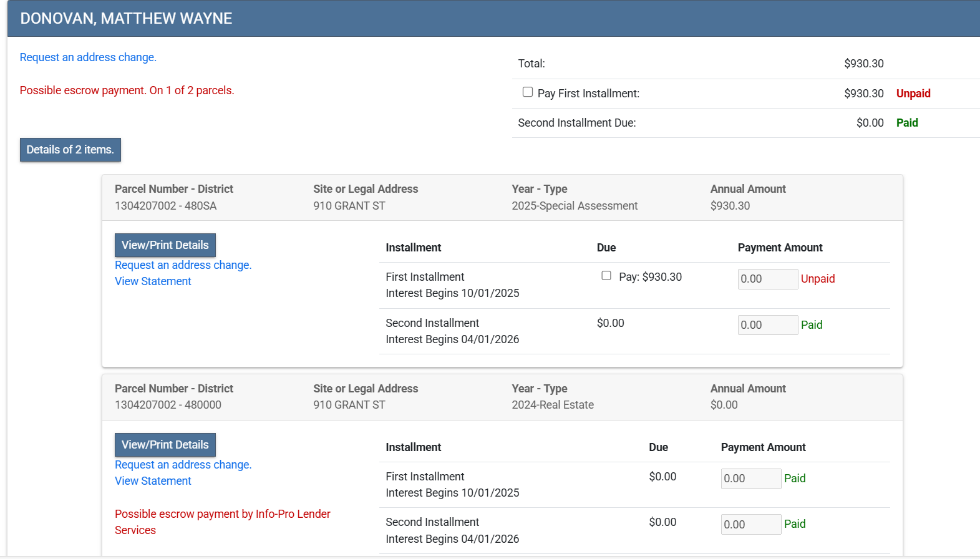Screen dimensions: 980x559
Task: Request address change for 480SA parcel
Action: click(183, 265)
